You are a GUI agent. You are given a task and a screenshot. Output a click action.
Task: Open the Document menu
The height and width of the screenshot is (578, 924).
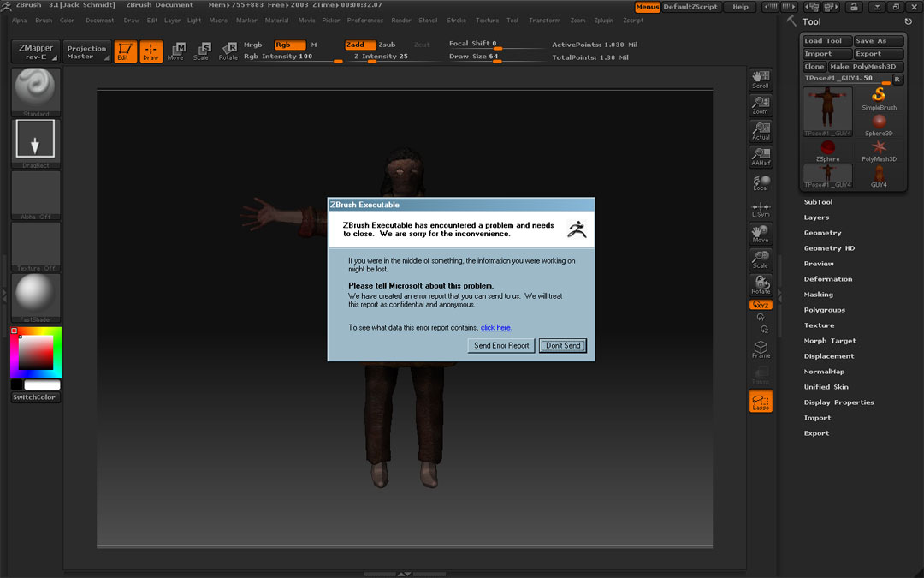coord(99,20)
